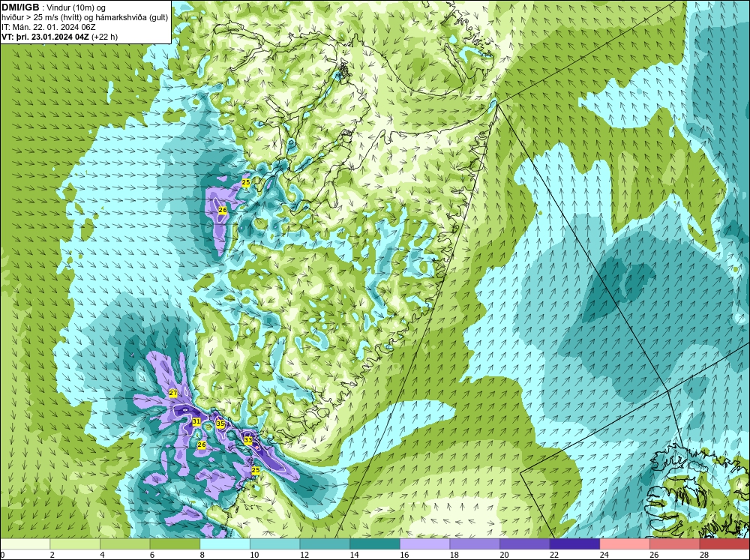Click the legend scale value 28

coord(703,555)
